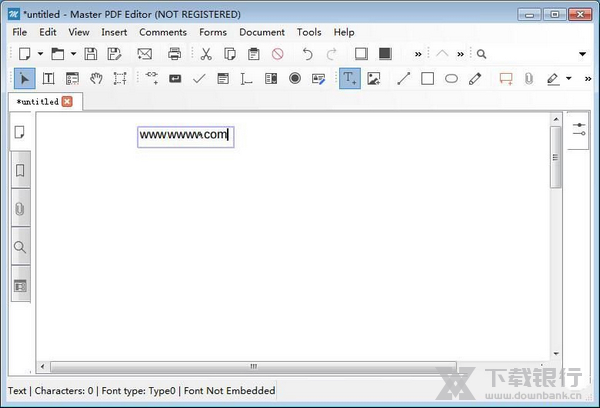Pick the Hand pan tool

[96, 78]
